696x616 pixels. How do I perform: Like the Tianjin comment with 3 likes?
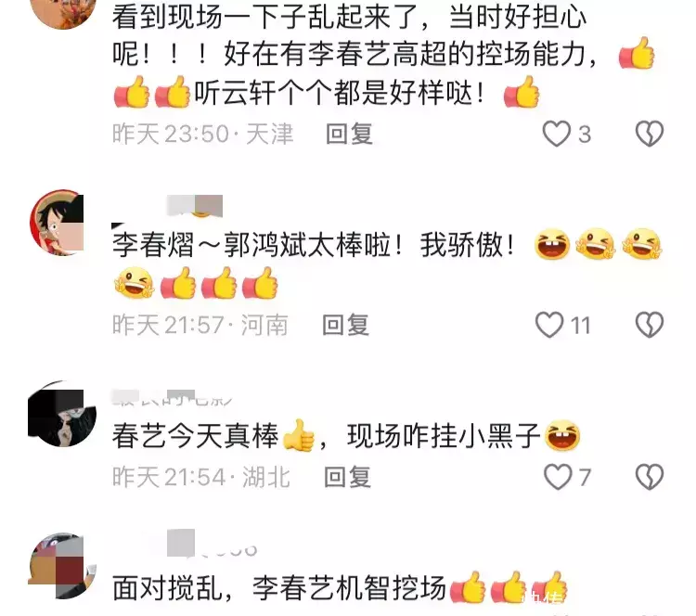point(557,134)
